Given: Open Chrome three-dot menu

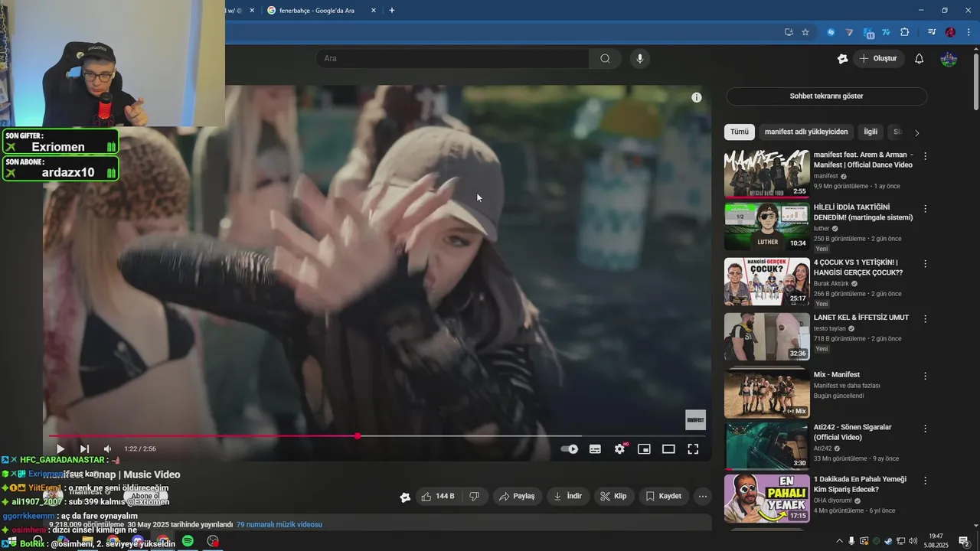Looking at the screenshot, I should click(968, 32).
